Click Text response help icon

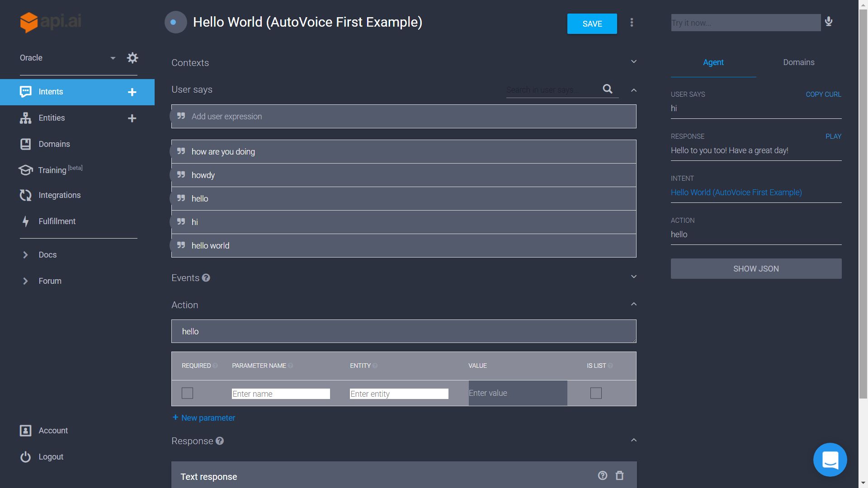pyautogui.click(x=603, y=475)
